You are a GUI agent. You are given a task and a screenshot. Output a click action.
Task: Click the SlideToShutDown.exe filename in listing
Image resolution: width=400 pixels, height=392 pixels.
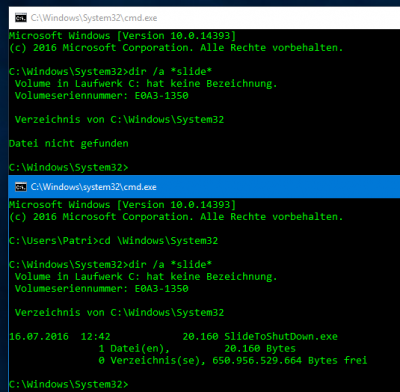pyautogui.click(x=281, y=336)
